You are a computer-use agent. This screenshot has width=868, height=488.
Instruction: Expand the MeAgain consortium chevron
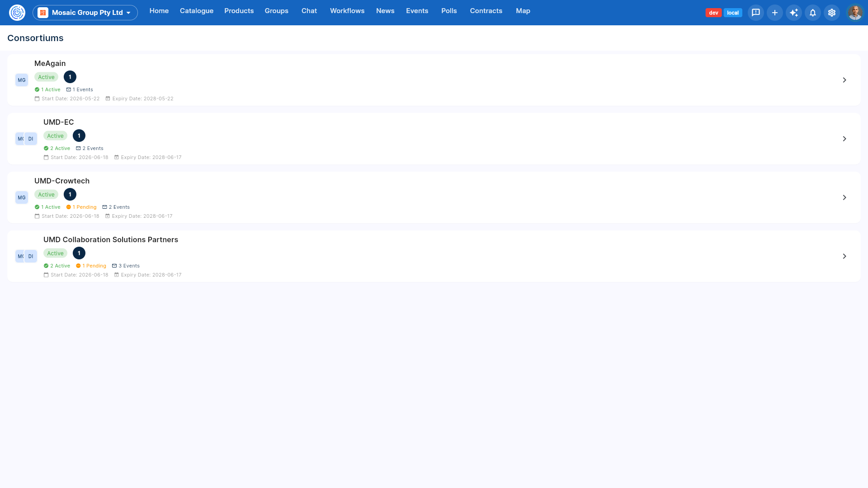[x=844, y=80]
